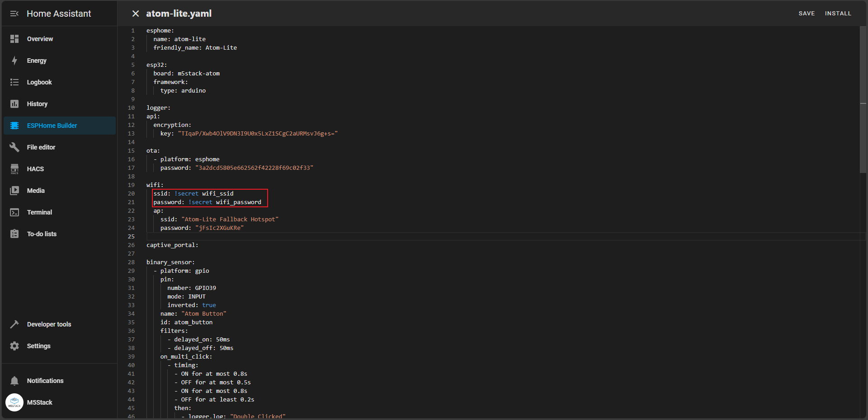
Task: Click the Energy lightning bolt icon
Action: click(14, 61)
